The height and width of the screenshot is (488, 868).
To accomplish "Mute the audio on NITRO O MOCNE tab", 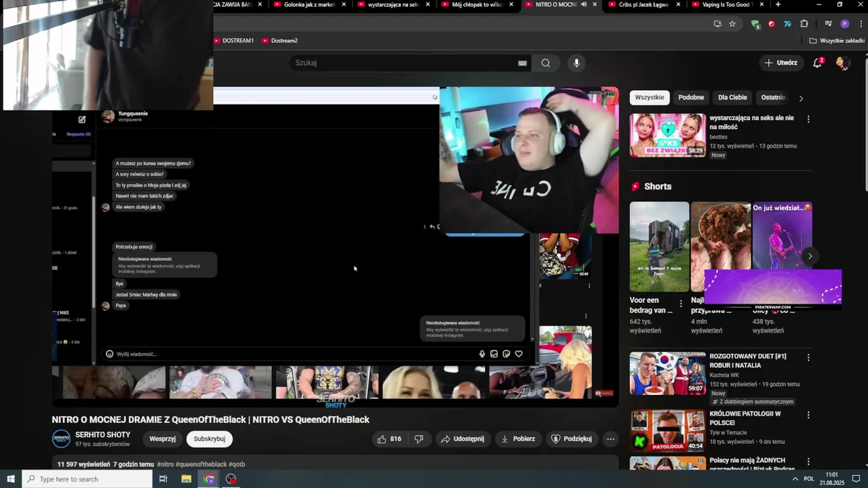I will (x=583, y=5).
